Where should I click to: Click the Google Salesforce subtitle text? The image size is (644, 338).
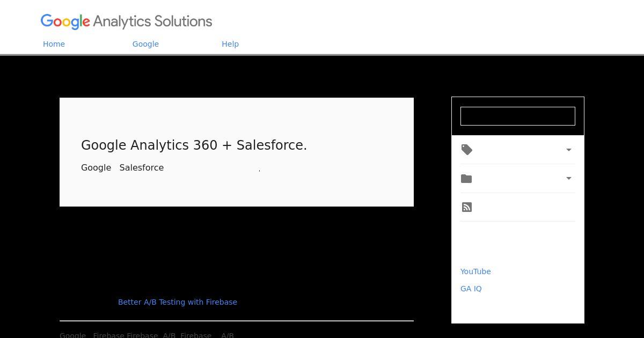pyautogui.click(x=122, y=168)
